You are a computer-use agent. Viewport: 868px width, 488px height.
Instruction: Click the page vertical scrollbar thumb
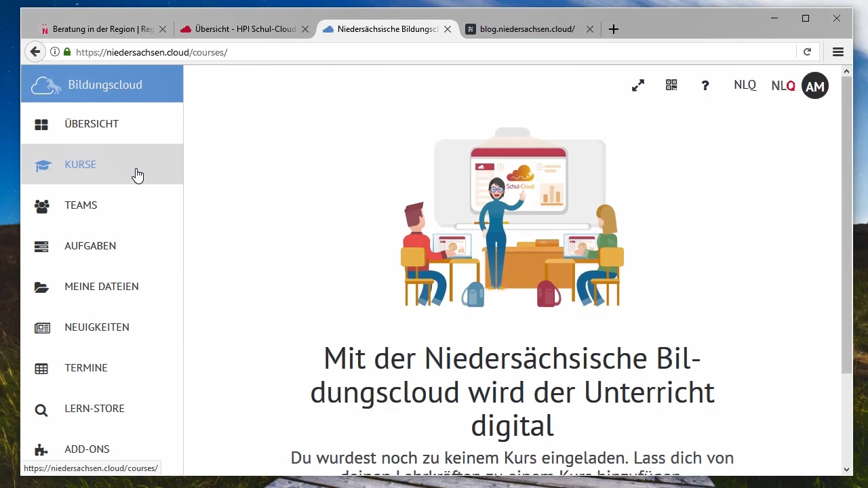[x=846, y=225]
